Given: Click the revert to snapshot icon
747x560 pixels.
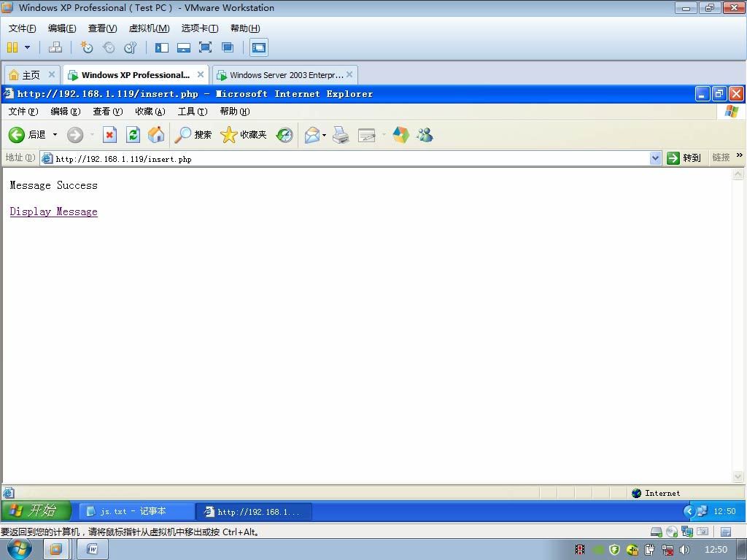Looking at the screenshot, I should click(109, 47).
